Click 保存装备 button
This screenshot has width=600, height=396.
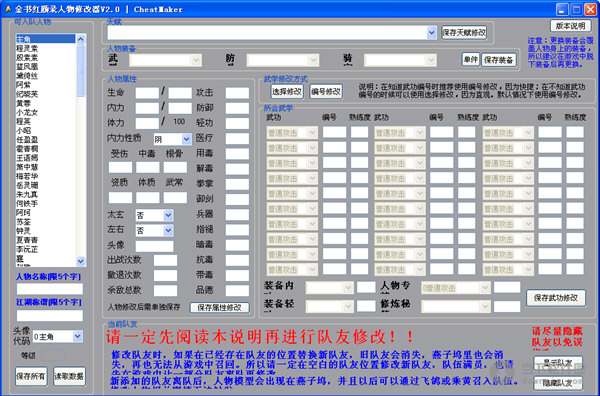click(498, 60)
